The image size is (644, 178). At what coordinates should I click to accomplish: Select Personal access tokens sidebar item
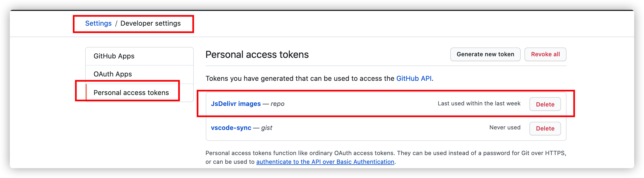point(139,93)
